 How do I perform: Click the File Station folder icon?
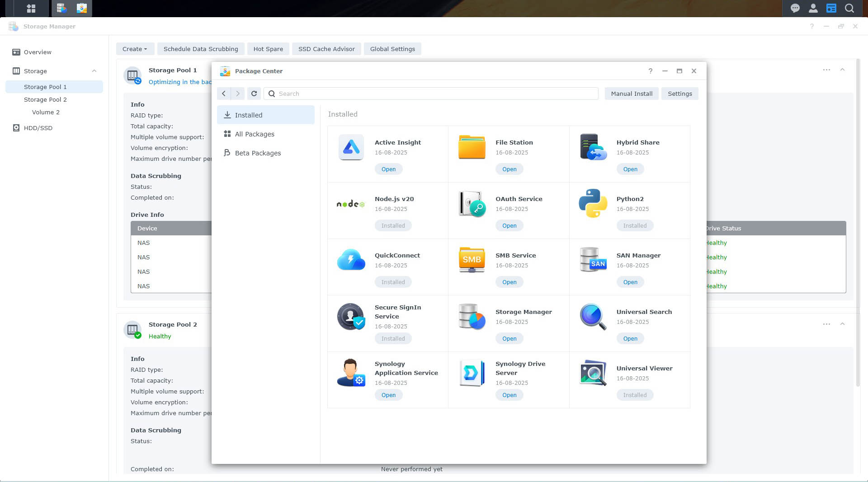472,147
